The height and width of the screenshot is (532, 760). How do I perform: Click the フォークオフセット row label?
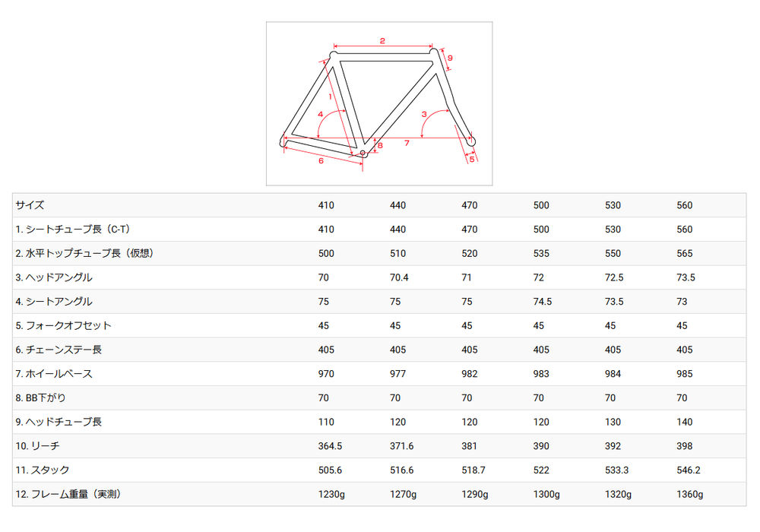(64, 325)
